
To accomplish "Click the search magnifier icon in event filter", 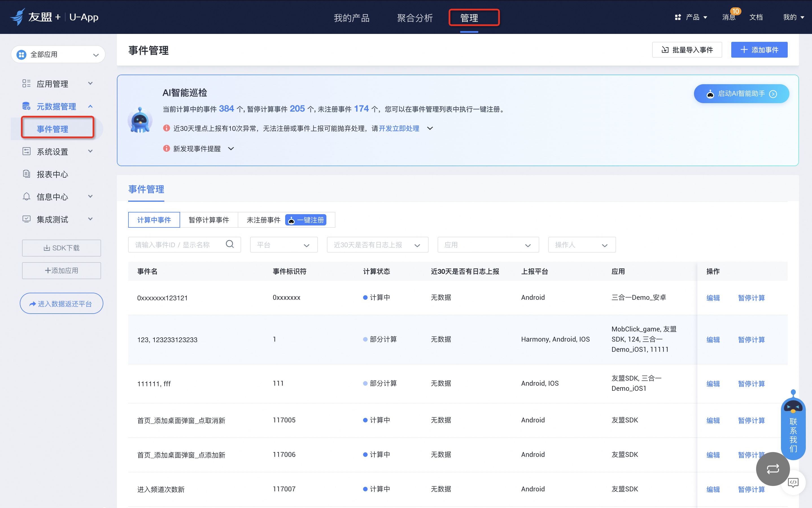I will point(230,244).
